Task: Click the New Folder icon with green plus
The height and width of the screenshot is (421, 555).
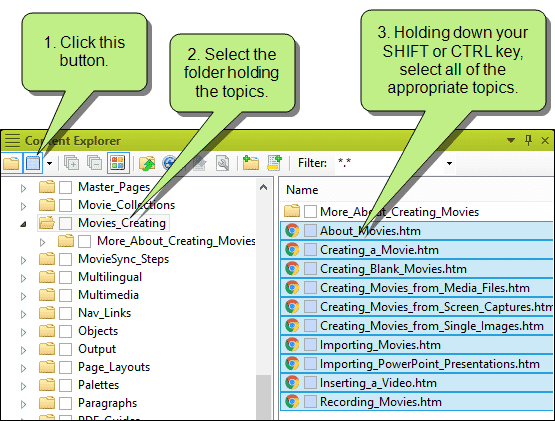Action: point(251,163)
